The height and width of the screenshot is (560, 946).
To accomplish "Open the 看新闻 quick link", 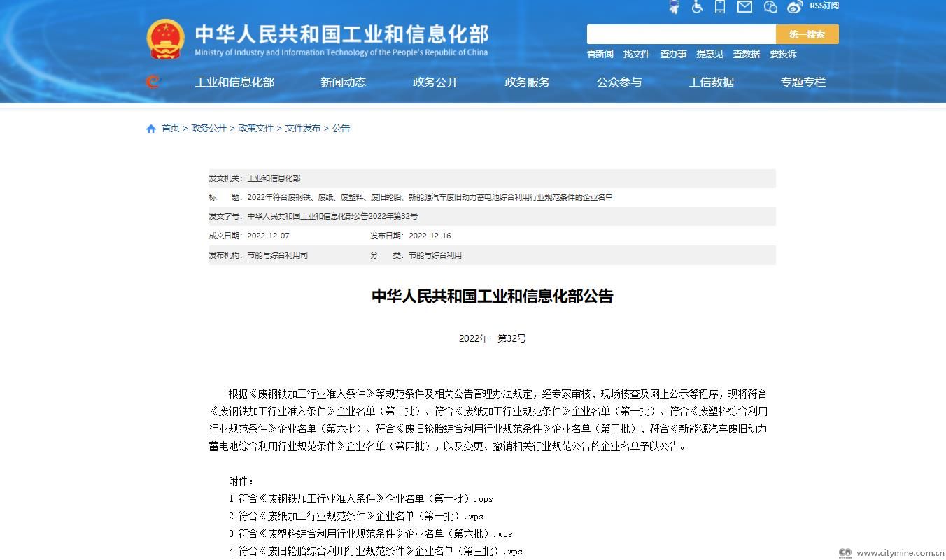I will tap(600, 54).
